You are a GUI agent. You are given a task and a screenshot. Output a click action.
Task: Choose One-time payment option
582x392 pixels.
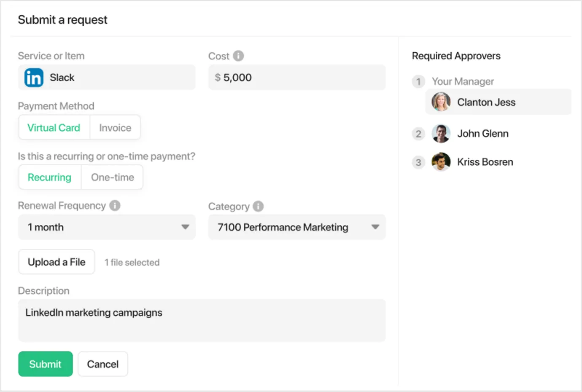click(x=113, y=177)
